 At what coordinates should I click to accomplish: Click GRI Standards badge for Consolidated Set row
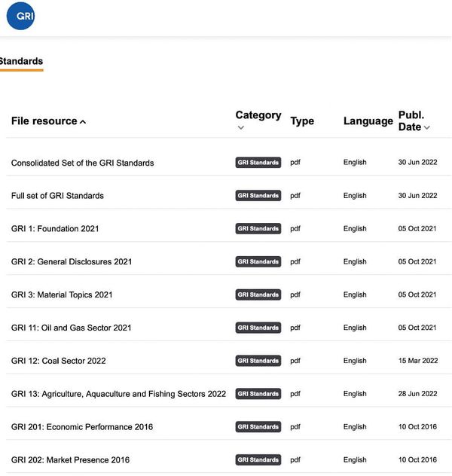258,163
